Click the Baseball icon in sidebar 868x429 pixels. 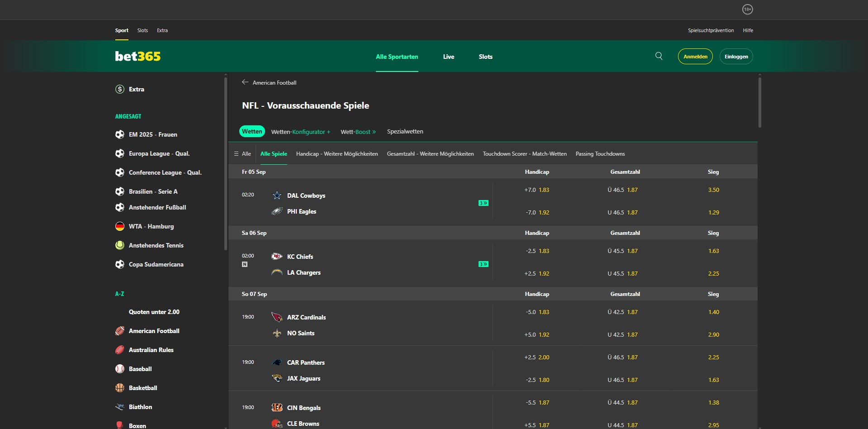tap(119, 369)
